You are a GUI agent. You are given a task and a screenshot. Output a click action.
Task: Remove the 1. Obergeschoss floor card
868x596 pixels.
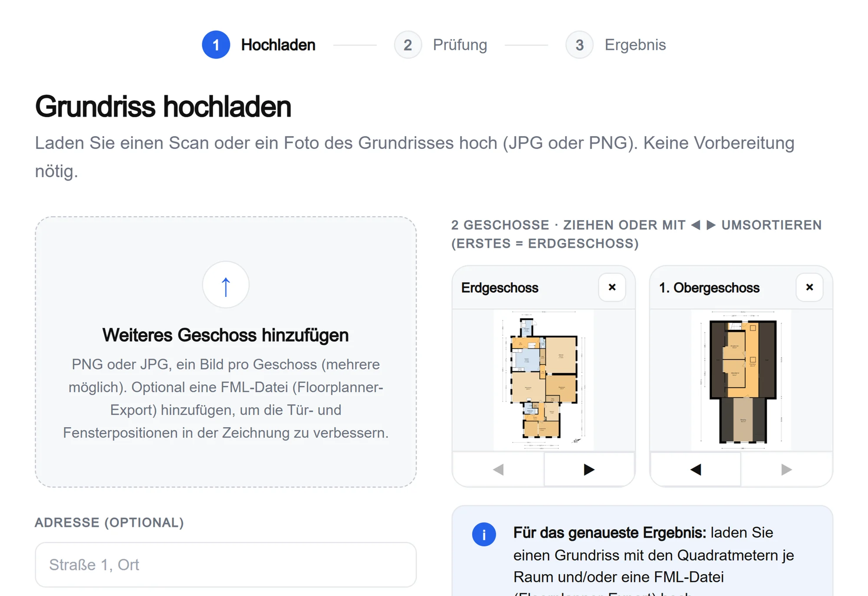(809, 287)
